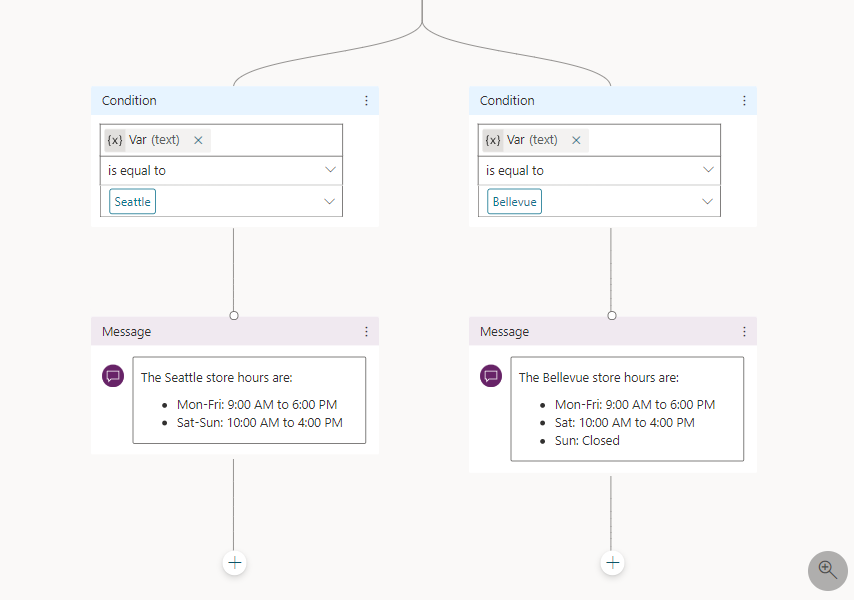Expand the 'is equal to' operator dropdown above Bellevue
This screenshot has height=600, width=854.
point(709,170)
